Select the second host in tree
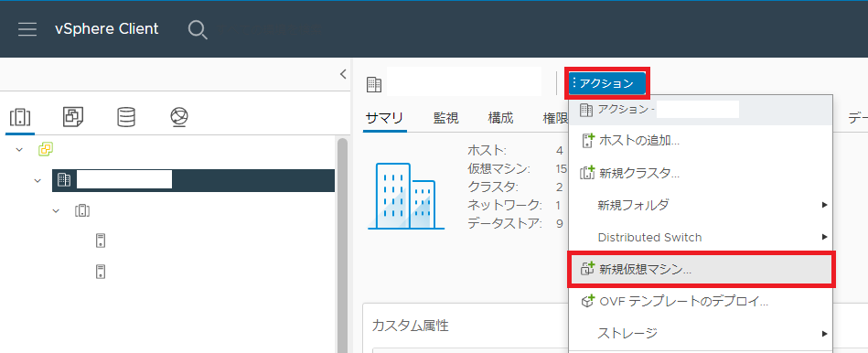868x353 pixels. 101,272
